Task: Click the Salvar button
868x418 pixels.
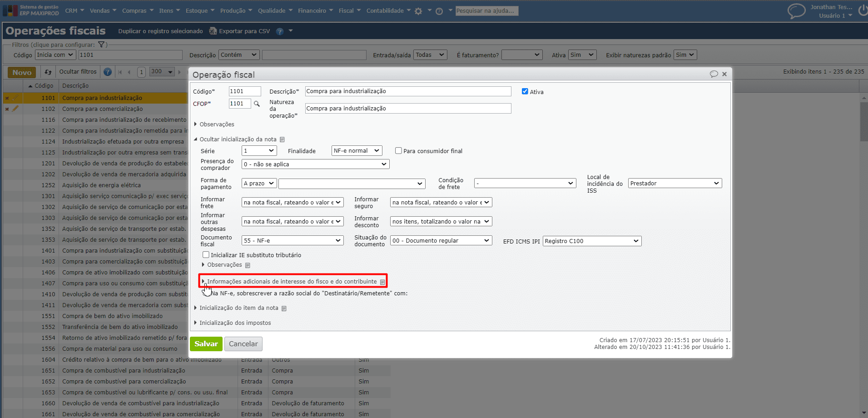Action: (x=206, y=344)
